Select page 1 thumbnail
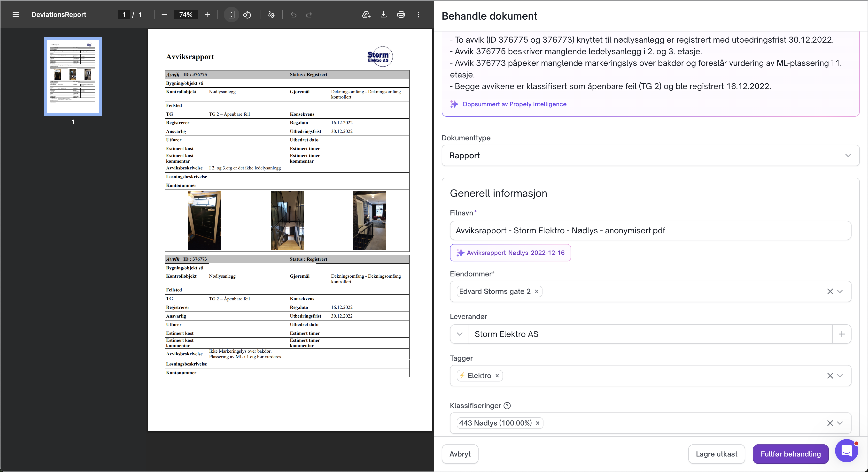The image size is (868, 472). tap(73, 76)
